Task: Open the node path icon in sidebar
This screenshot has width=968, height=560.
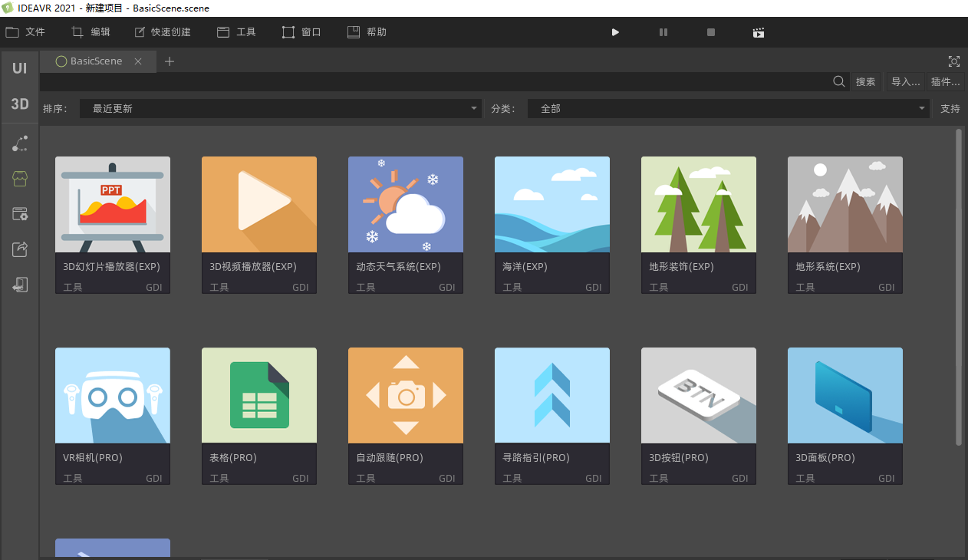Action: tap(20, 143)
